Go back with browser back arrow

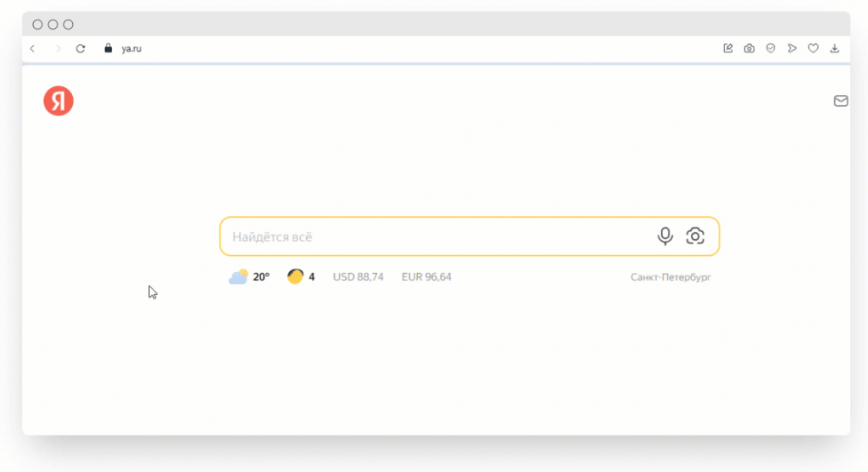(33, 48)
